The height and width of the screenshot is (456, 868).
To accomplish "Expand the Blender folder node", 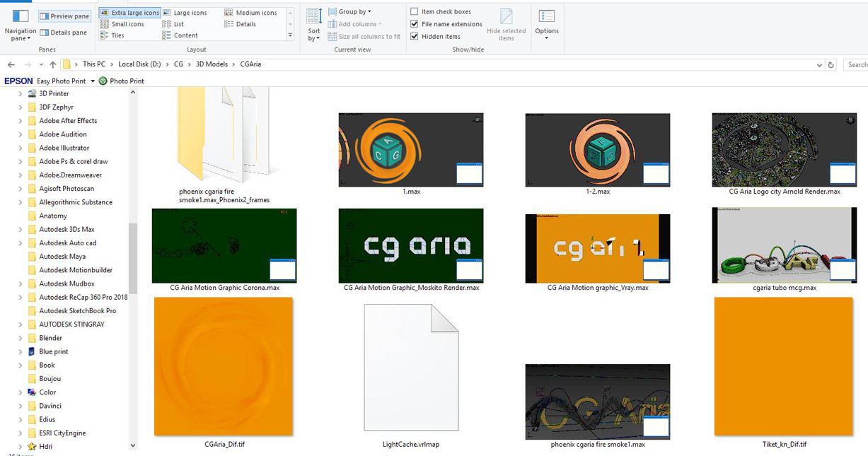I will click(21, 338).
